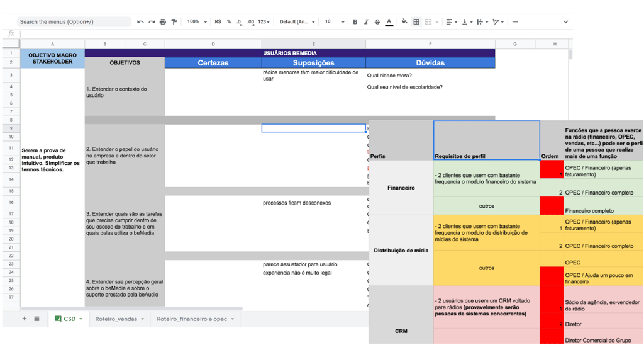The height and width of the screenshot is (357, 644).
Task: Open Roteiro_financeiro e opec tab dropdown arrow
Action: 233,319
